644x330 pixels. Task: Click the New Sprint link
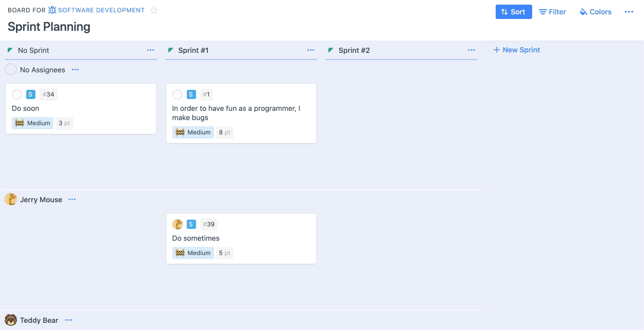(516, 49)
